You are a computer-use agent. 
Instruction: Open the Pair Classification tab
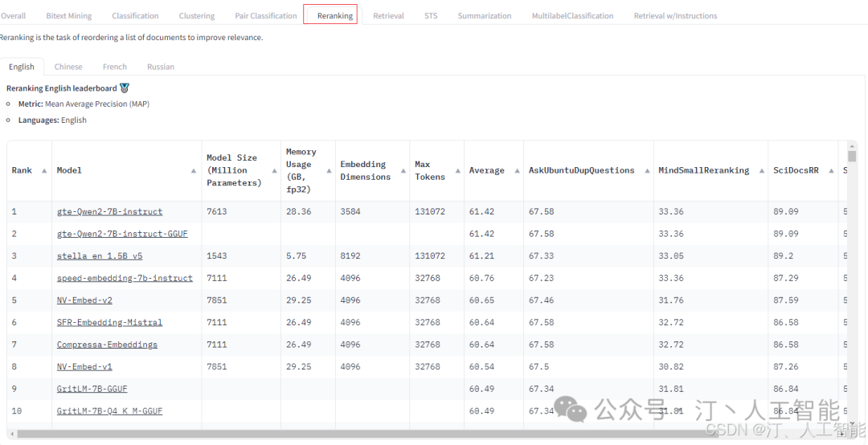pyautogui.click(x=265, y=16)
